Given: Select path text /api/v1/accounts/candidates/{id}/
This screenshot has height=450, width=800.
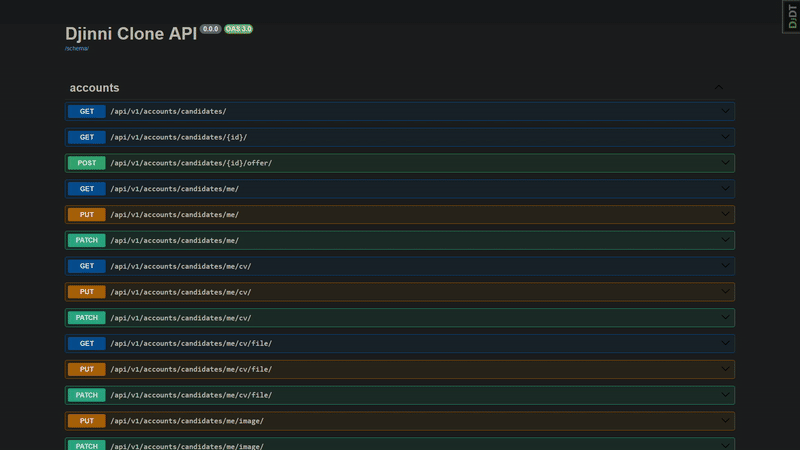Looking at the screenshot, I should coord(179,137).
